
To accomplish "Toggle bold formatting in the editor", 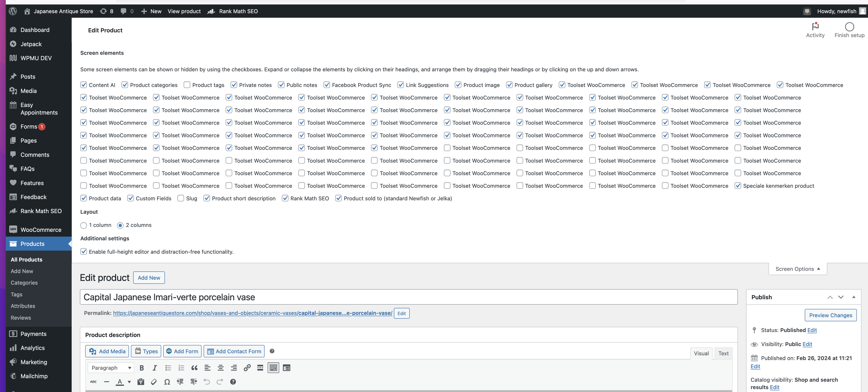I will (141, 368).
